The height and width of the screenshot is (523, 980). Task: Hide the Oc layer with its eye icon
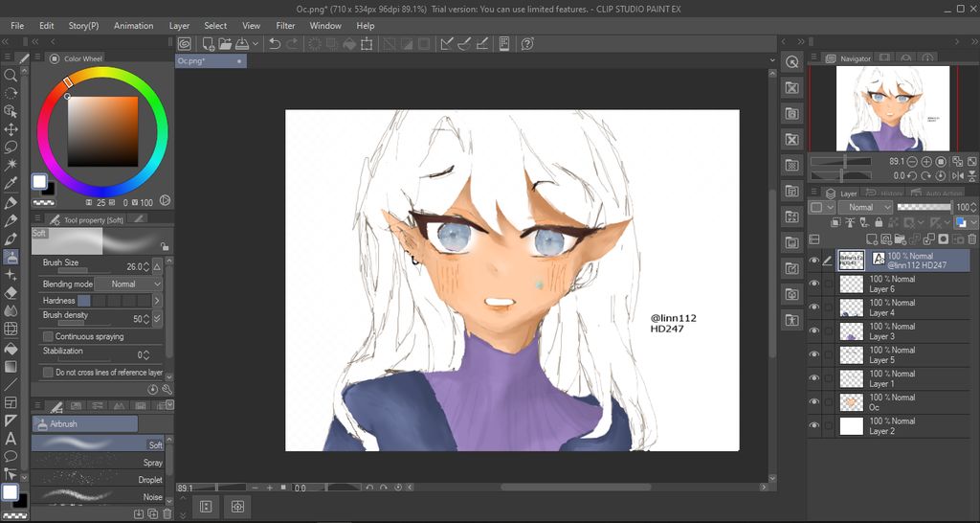pyautogui.click(x=813, y=402)
